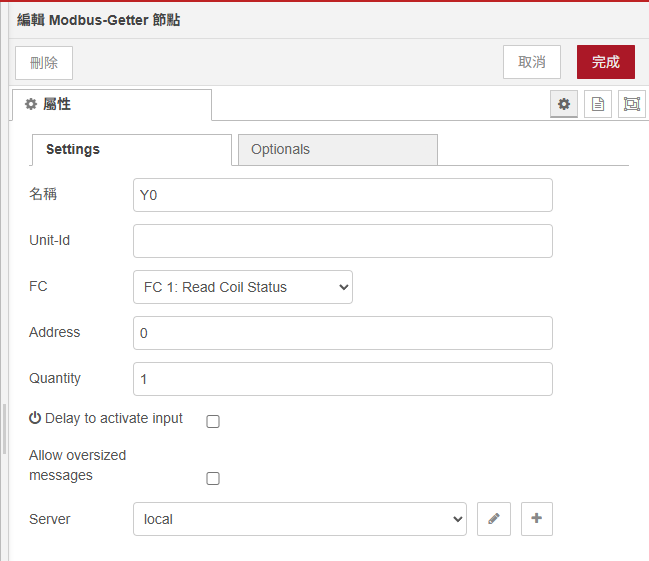Open the node description document icon
This screenshot has height=561, width=649.
(598, 104)
